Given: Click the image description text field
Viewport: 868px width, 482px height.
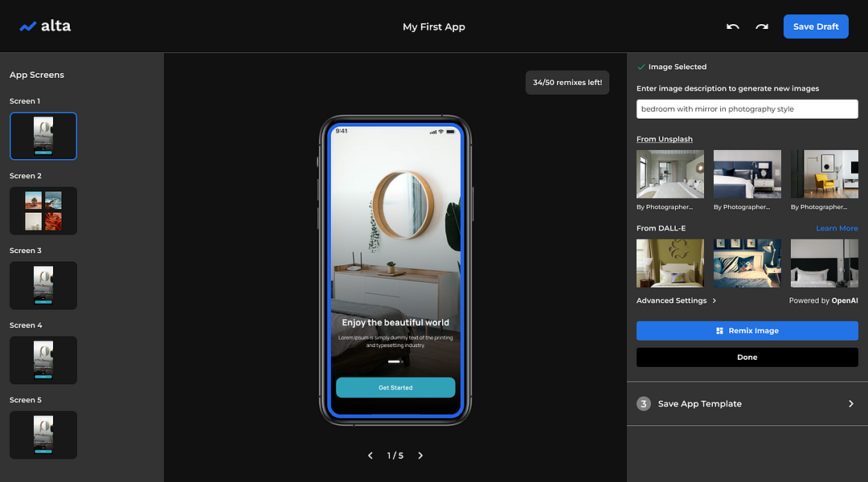Looking at the screenshot, I should point(746,108).
